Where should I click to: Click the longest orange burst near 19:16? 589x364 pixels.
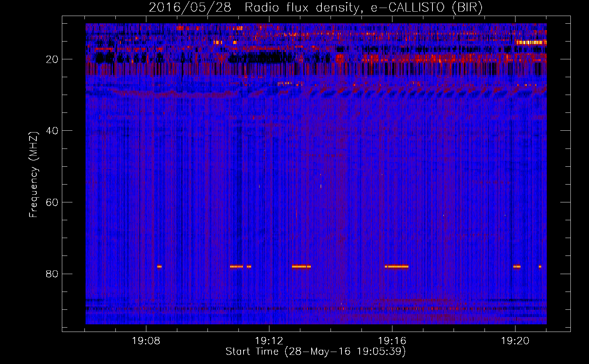pos(396,266)
